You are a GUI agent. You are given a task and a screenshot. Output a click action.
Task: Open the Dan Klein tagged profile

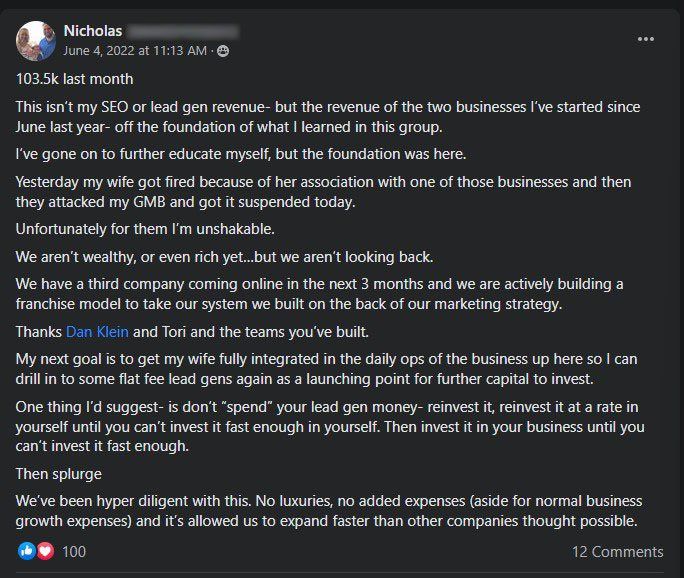pyautogui.click(x=97, y=332)
